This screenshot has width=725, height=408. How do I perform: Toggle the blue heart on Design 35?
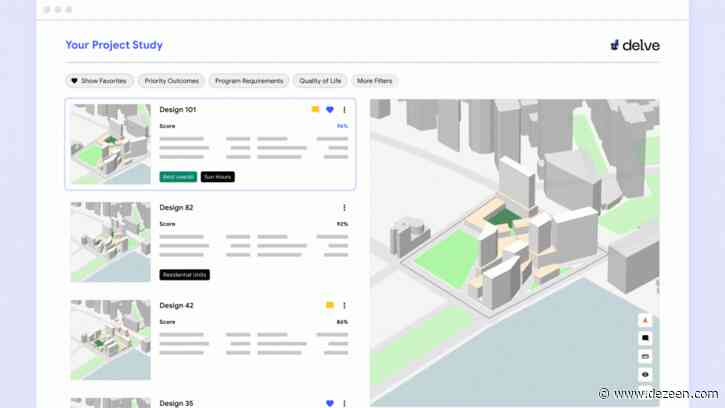click(x=330, y=403)
